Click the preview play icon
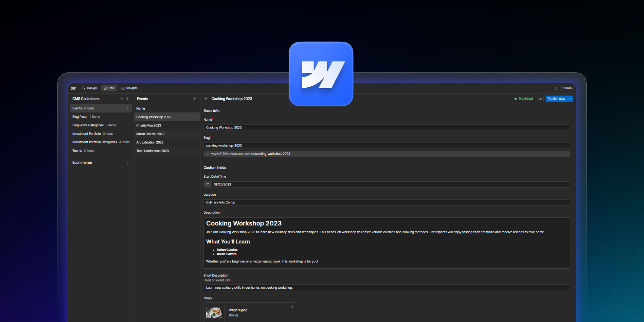 click(x=556, y=88)
